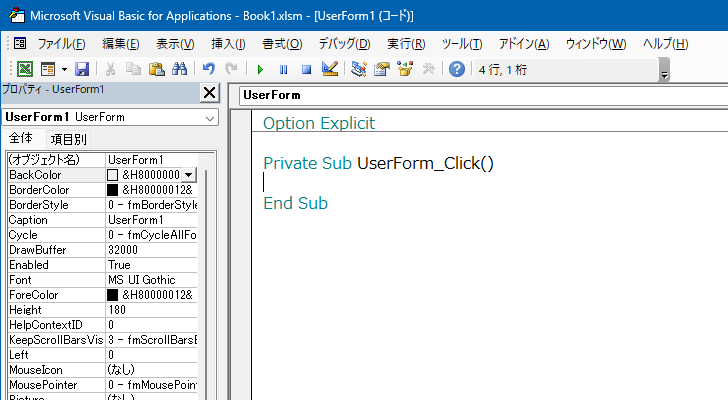Image resolution: width=728 pixels, height=400 pixels.
Task: Click the Font value MS UI Gothic
Action: point(151,280)
